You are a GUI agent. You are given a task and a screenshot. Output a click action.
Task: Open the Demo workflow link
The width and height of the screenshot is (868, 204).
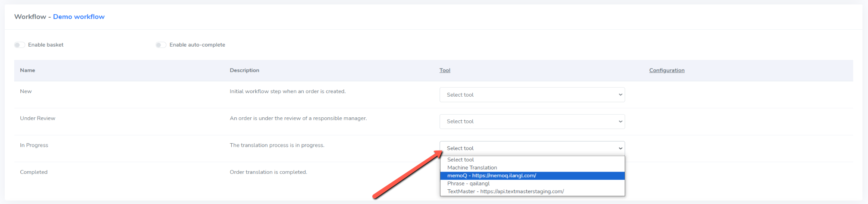[x=79, y=17]
